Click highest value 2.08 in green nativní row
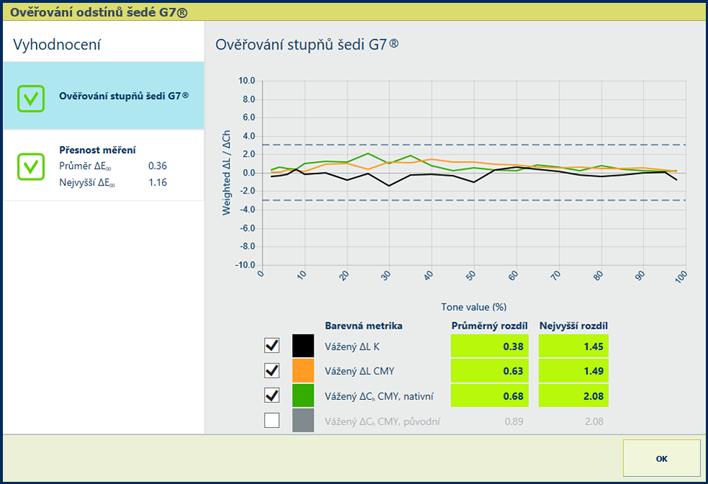Viewport: 708px width, 484px height. tap(573, 396)
